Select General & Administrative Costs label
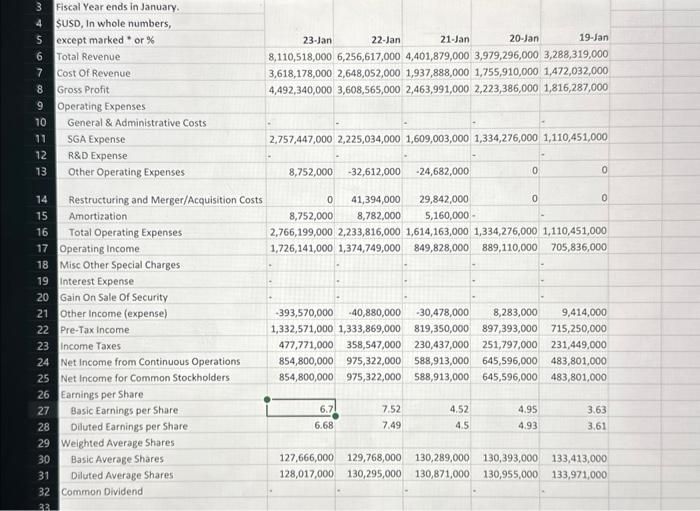The image size is (700, 511). pyautogui.click(x=137, y=123)
